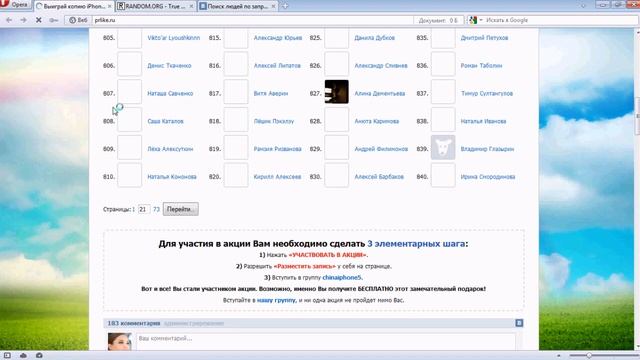The height and width of the screenshot is (360, 640).
Task: Open the closed tabs trash icon
Action: pyautogui.click(x=583, y=6)
